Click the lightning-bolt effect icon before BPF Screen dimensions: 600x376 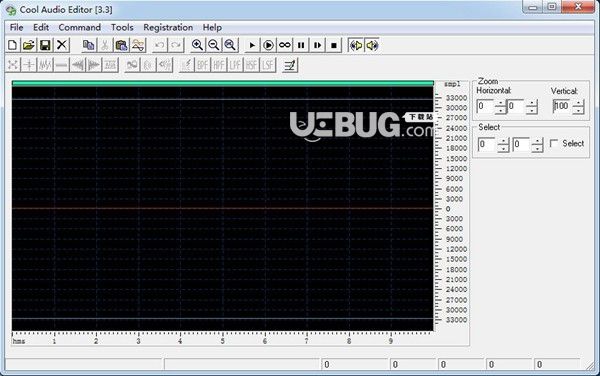[x=186, y=65]
